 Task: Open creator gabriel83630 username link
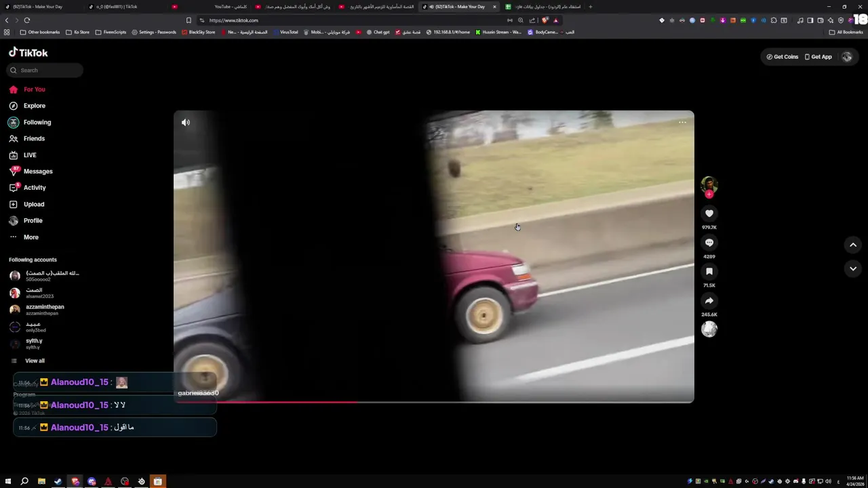click(198, 393)
